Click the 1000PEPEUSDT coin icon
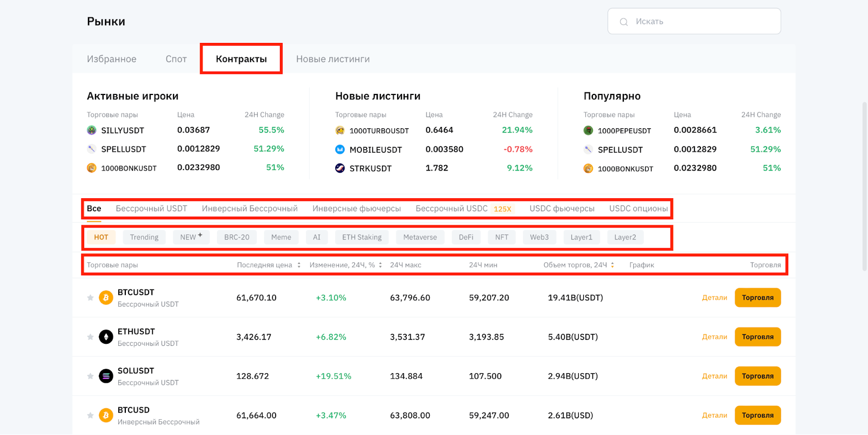The image size is (868, 435). (x=589, y=130)
